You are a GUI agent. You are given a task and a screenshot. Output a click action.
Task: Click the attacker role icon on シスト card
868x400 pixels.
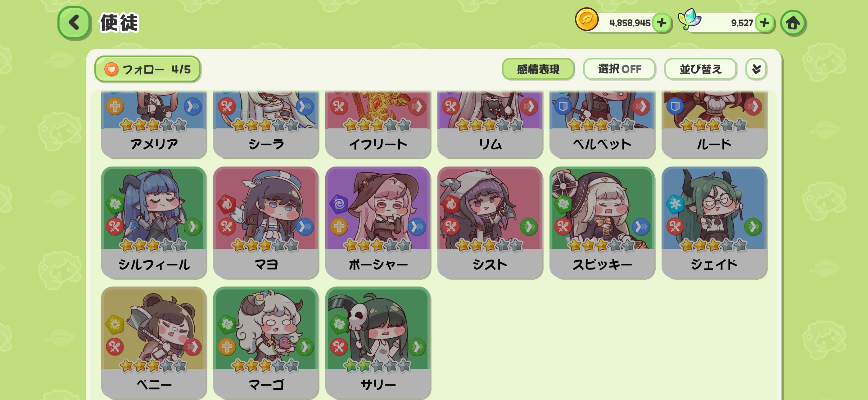click(x=451, y=227)
